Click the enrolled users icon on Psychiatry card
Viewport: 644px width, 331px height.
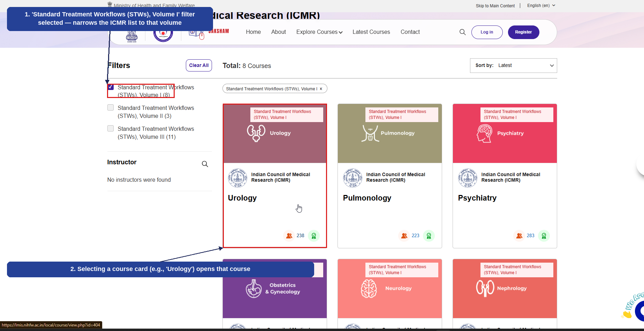coord(519,236)
